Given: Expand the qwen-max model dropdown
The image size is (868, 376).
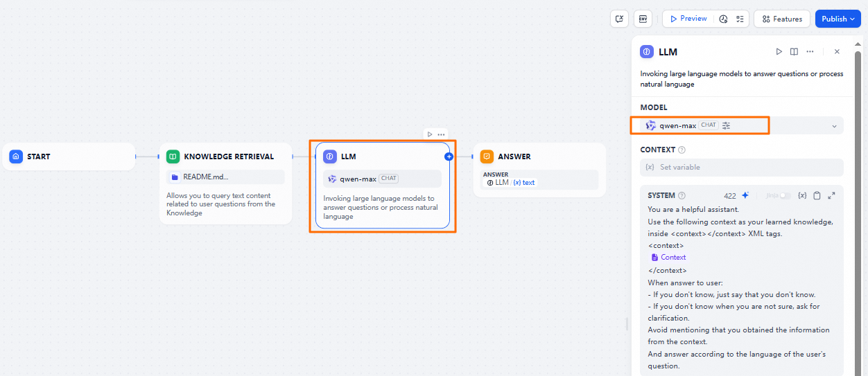Looking at the screenshot, I should pyautogui.click(x=834, y=126).
